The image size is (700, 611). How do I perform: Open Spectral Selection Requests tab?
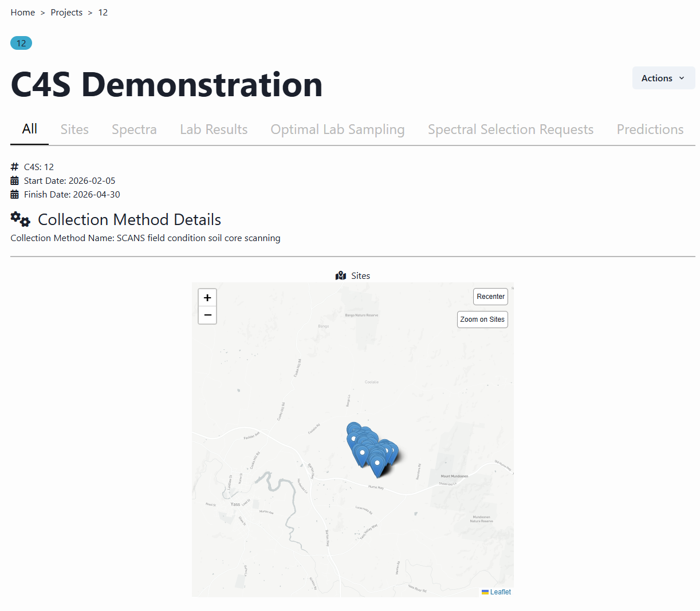pyautogui.click(x=510, y=129)
